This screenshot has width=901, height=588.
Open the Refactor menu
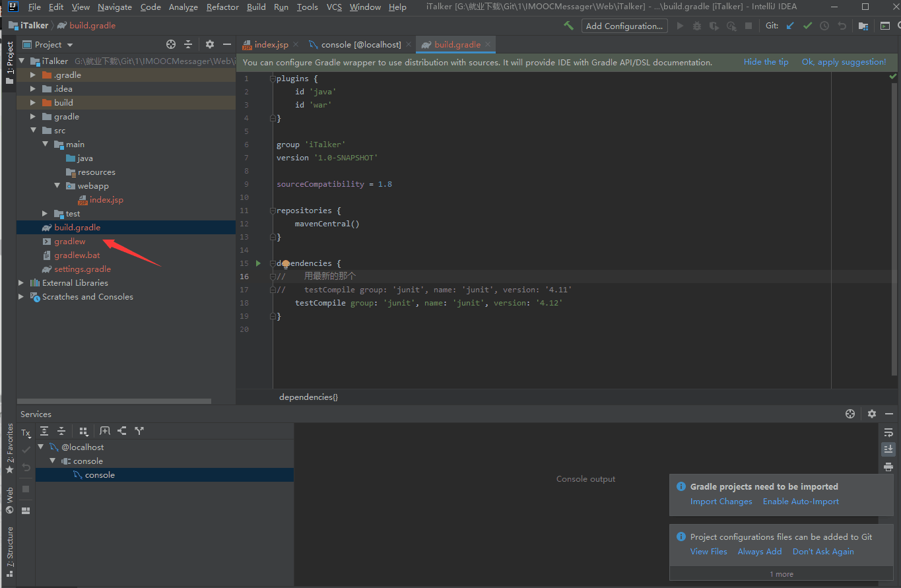coord(222,7)
